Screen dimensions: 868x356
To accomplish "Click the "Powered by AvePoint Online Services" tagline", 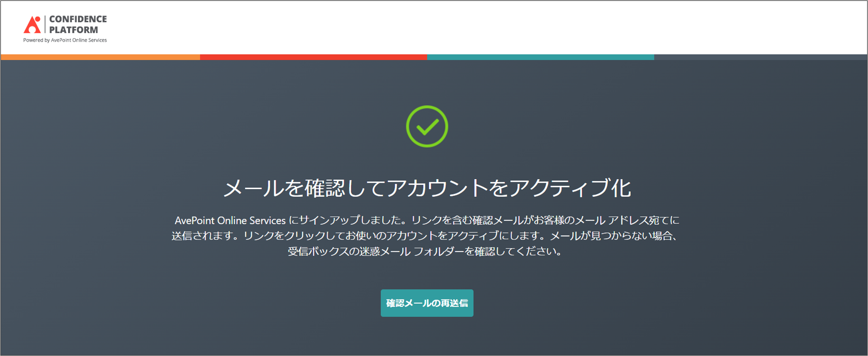I will (x=65, y=40).
